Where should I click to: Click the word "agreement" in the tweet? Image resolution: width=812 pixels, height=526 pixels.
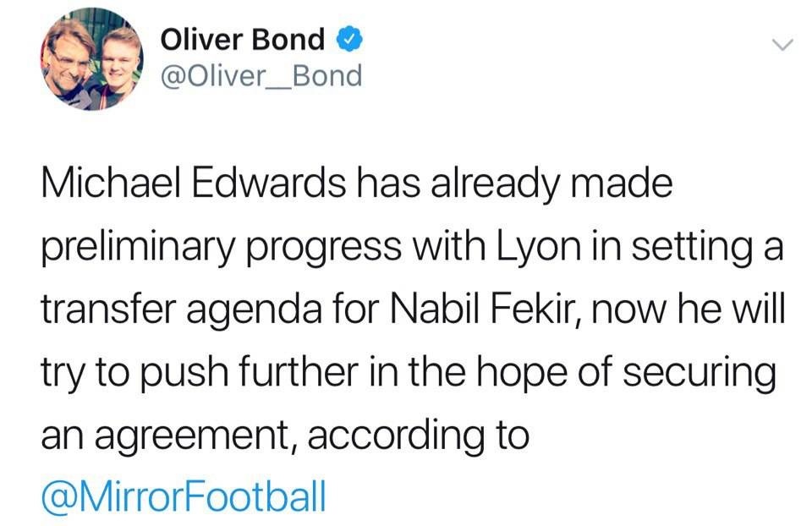pos(198,436)
